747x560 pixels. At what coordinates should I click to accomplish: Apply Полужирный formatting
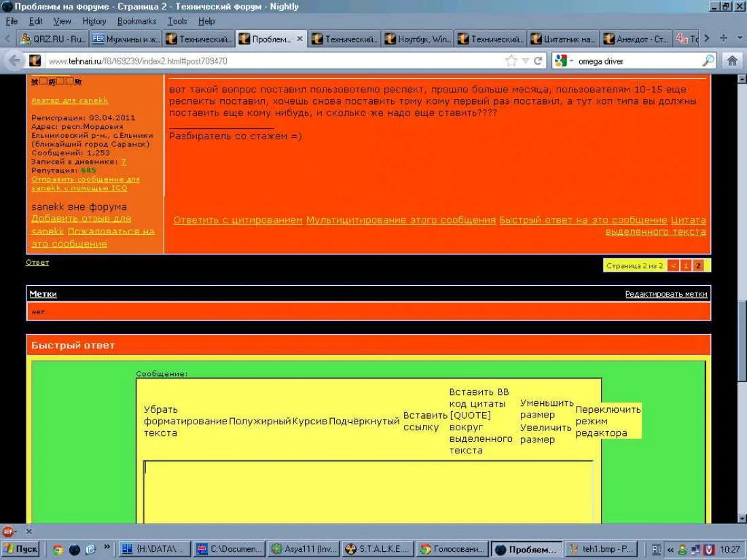[259, 421]
